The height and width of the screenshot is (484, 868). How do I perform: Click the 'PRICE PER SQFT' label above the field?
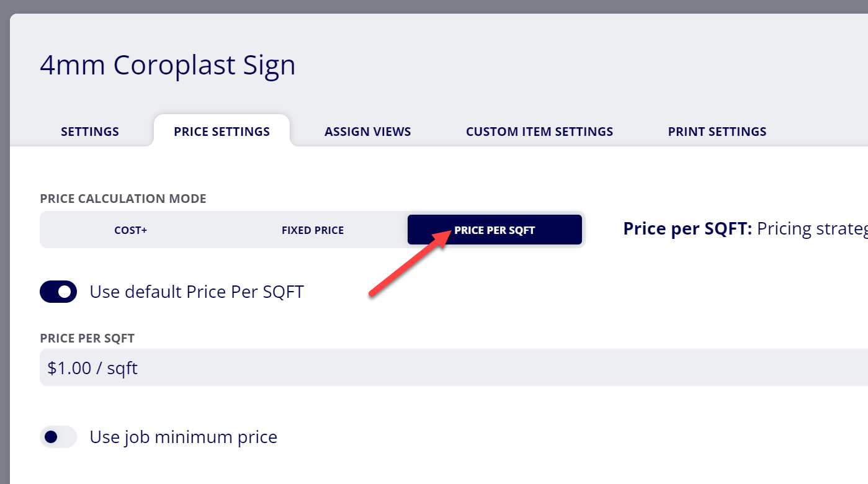87,339
